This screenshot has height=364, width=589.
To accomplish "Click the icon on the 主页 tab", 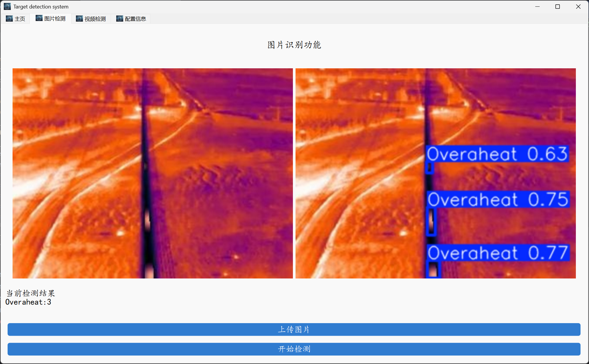I will (9, 19).
